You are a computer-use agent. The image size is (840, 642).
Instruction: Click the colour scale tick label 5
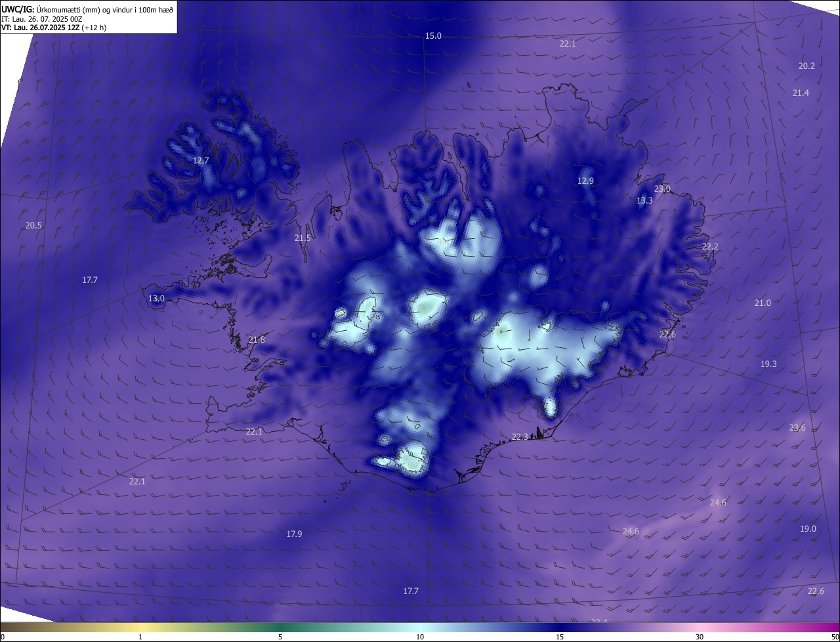click(x=280, y=637)
